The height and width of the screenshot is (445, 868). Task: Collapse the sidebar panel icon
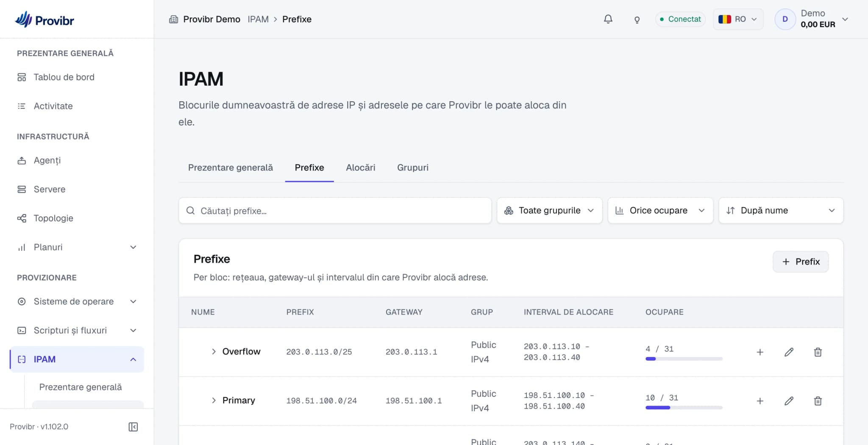[133, 427]
